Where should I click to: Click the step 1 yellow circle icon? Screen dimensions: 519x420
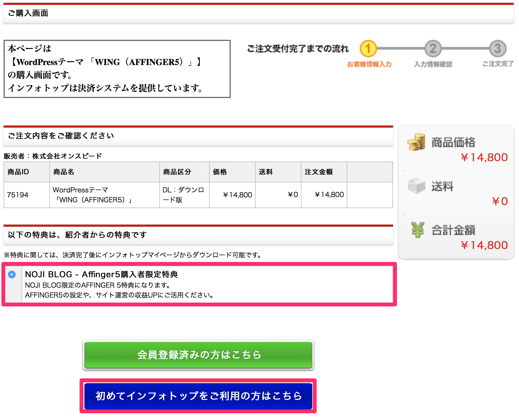click(x=368, y=49)
